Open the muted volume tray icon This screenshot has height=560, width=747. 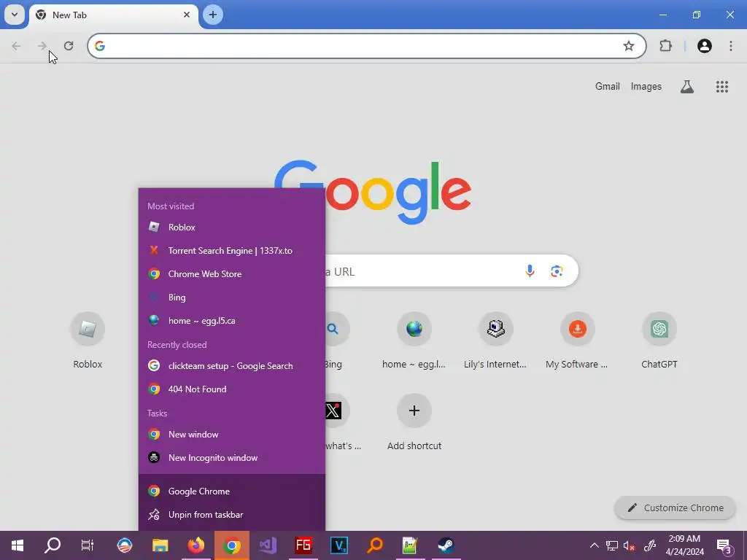[x=630, y=545]
